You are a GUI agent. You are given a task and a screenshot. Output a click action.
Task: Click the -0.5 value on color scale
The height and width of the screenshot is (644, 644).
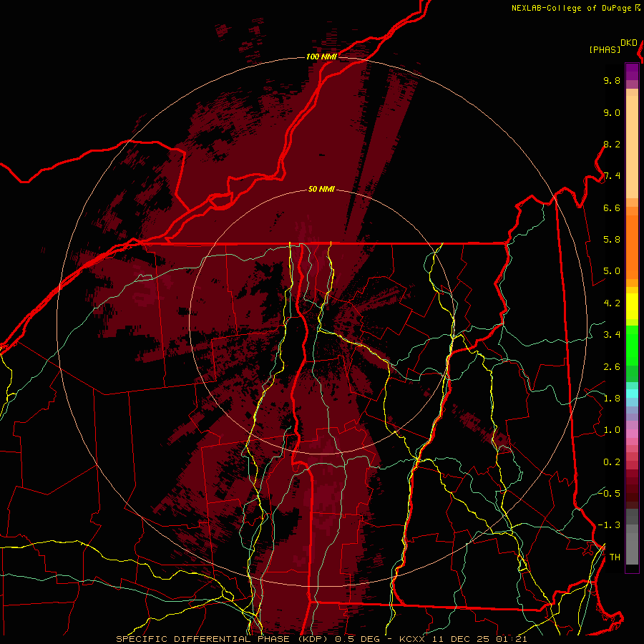609,493
